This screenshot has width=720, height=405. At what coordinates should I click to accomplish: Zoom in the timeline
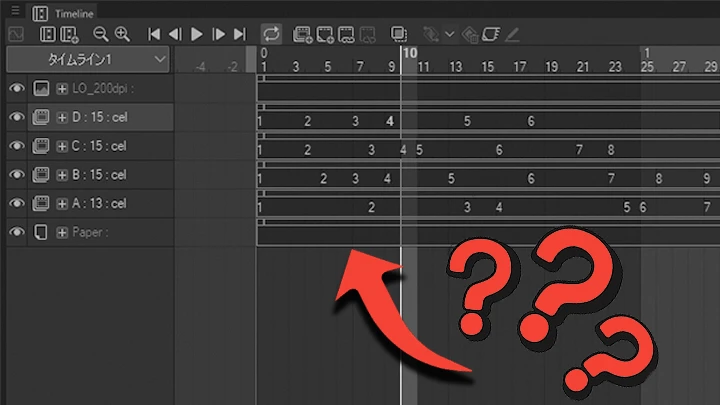coord(122,34)
